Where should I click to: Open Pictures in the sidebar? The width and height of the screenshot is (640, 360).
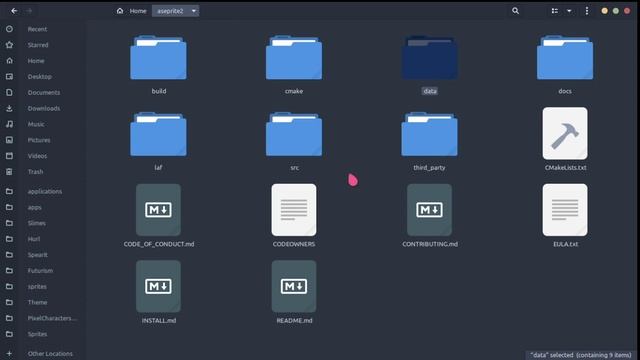coord(39,140)
